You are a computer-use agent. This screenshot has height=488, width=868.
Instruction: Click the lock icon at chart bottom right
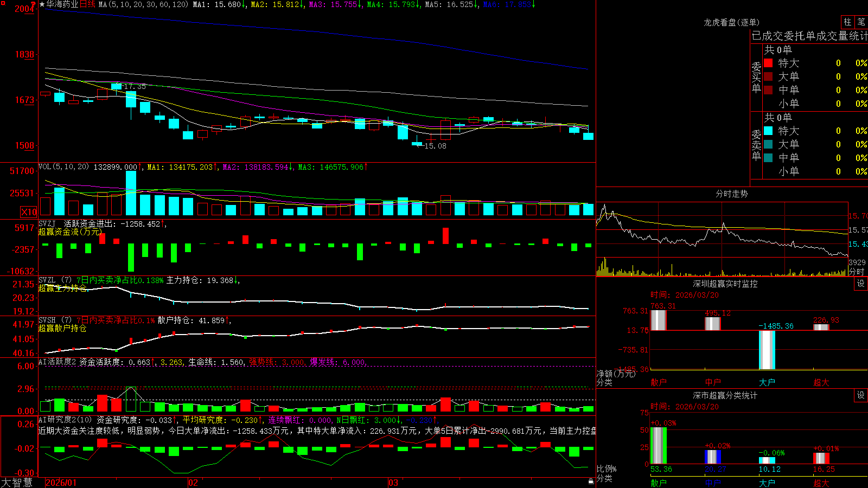pyautogui.click(x=591, y=481)
